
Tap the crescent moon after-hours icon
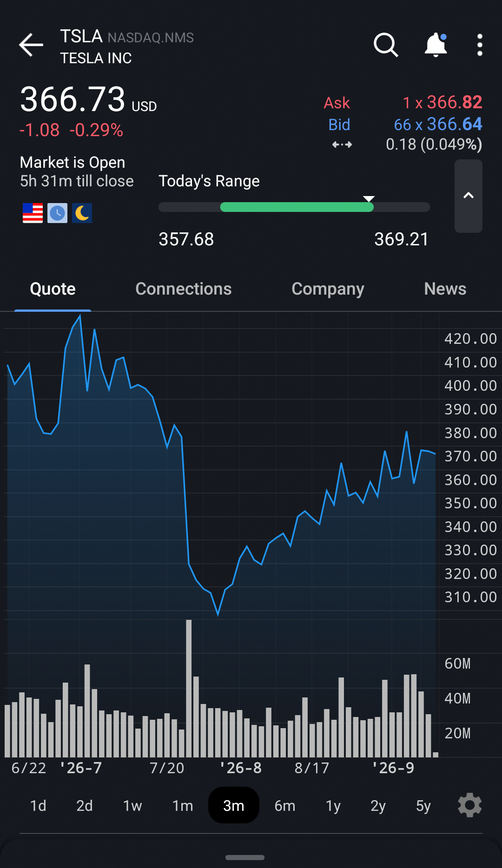[82, 213]
